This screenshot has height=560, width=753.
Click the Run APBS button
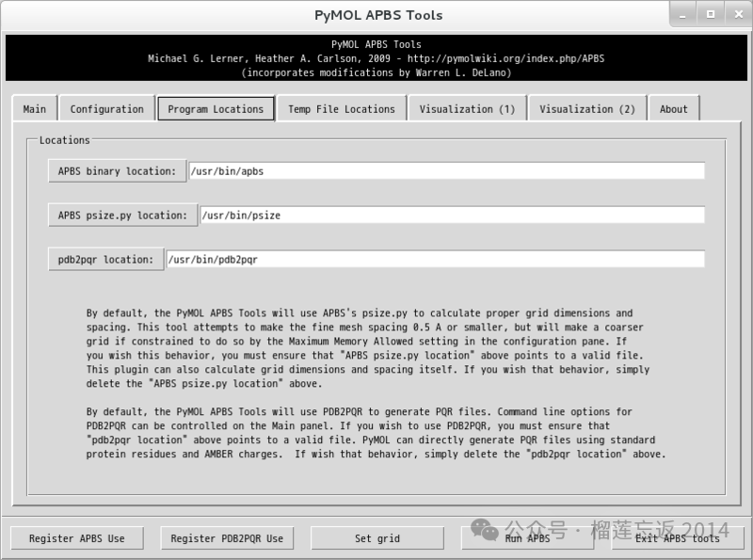(x=527, y=538)
